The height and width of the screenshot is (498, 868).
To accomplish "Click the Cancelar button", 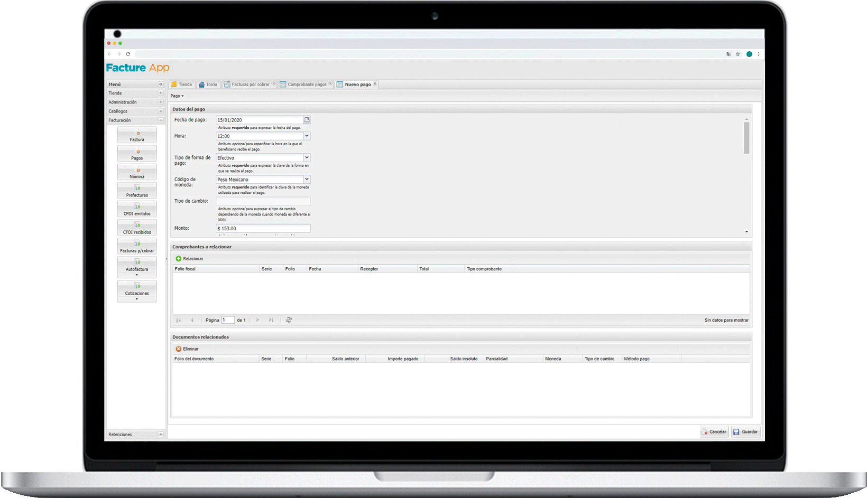I will pyautogui.click(x=715, y=432).
